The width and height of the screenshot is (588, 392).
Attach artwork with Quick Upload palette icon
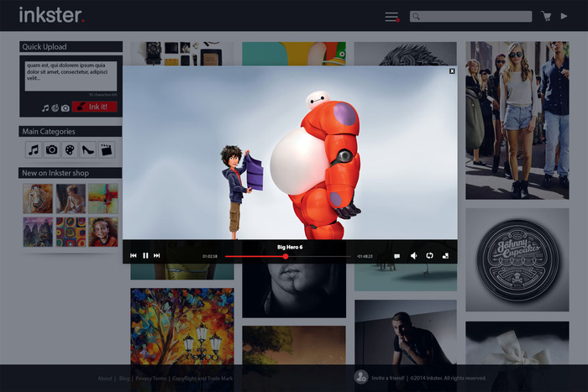point(55,108)
